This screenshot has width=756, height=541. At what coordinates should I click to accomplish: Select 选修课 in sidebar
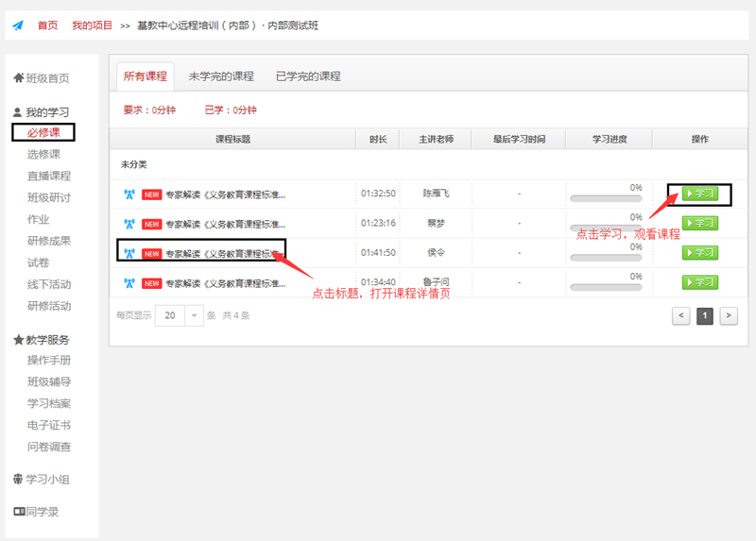point(43,154)
